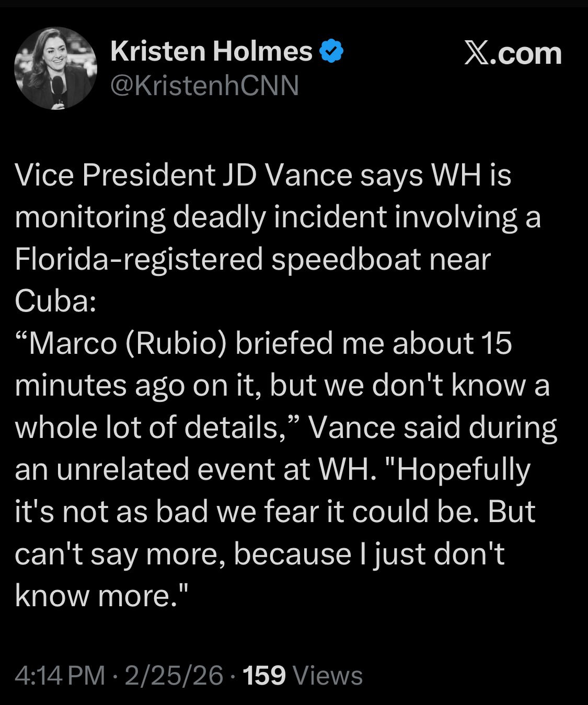The image size is (588, 705).
Task: Click the "minutes ago on it" text
Action: coord(137,386)
